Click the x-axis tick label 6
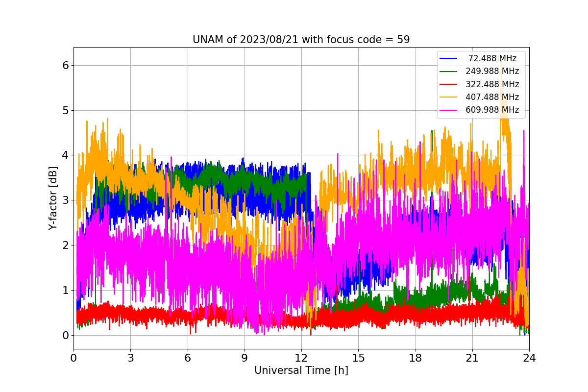Image resolution: width=588 pixels, height=392 pixels. point(188,358)
